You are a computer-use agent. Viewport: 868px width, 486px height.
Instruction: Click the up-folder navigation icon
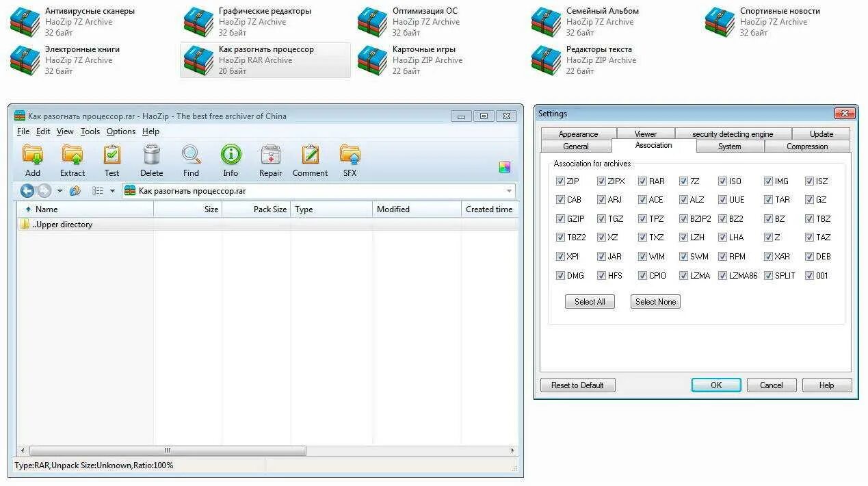(x=76, y=191)
